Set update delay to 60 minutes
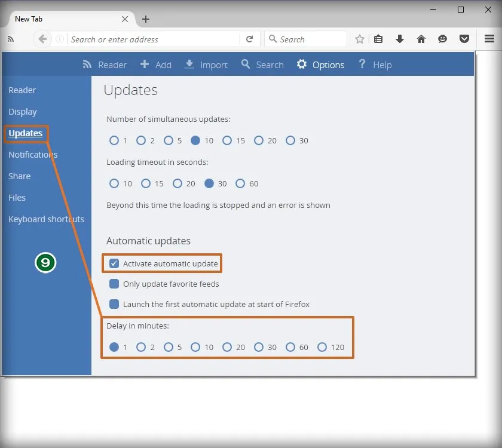This screenshot has width=502, height=448. [x=290, y=347]
